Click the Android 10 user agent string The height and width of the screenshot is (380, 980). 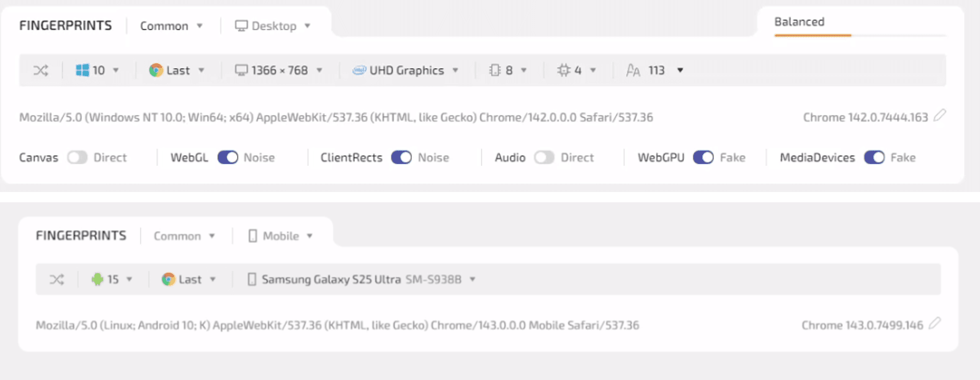337,325
